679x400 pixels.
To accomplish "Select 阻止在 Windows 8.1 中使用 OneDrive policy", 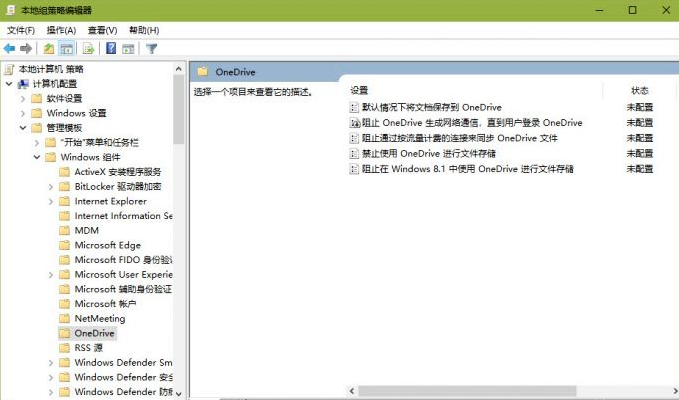I will coord(468,169).
